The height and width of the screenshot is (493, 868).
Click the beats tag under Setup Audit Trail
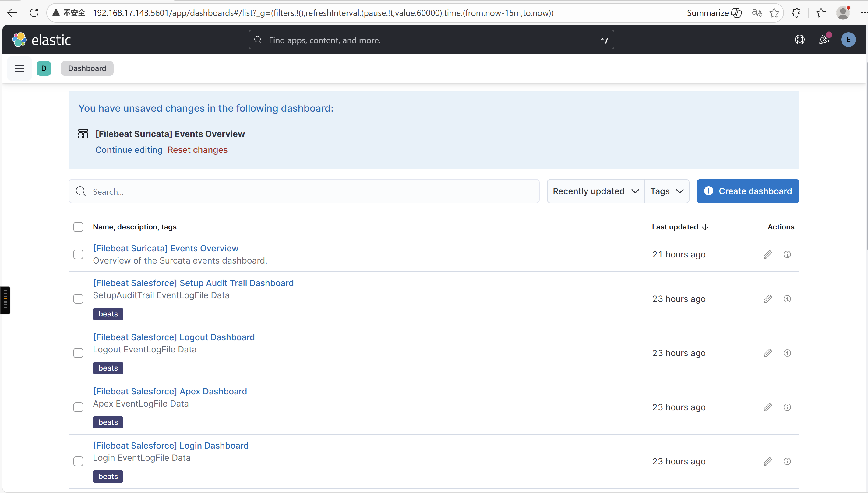pyautogui.click(x=108, y=314)
